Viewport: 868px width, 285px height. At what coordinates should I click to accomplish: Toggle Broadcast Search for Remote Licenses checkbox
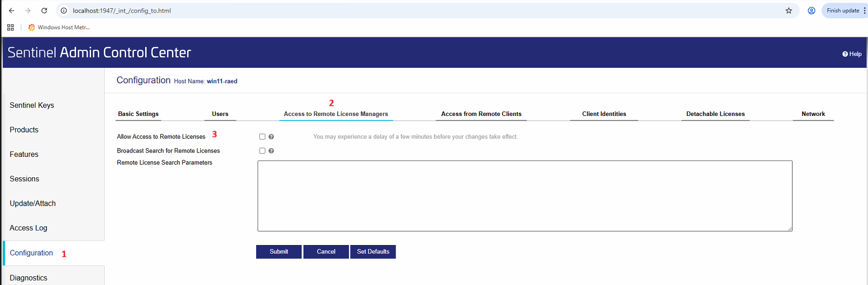pos(262,151)
